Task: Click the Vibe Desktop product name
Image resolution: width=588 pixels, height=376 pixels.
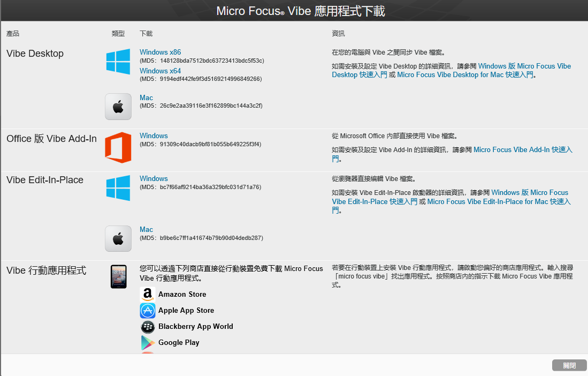Action: pyautogui.click(x=35, y=54)
